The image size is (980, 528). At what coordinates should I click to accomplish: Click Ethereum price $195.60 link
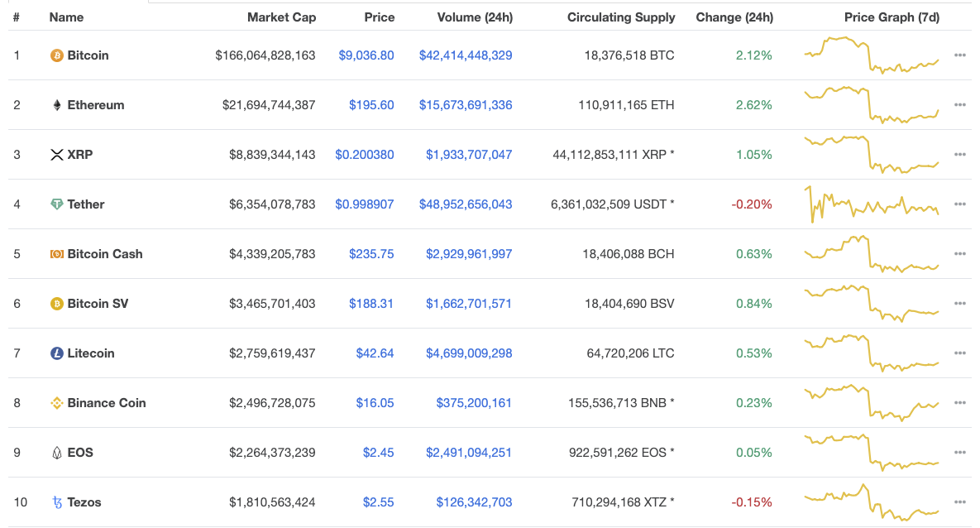tap(371, 105)
